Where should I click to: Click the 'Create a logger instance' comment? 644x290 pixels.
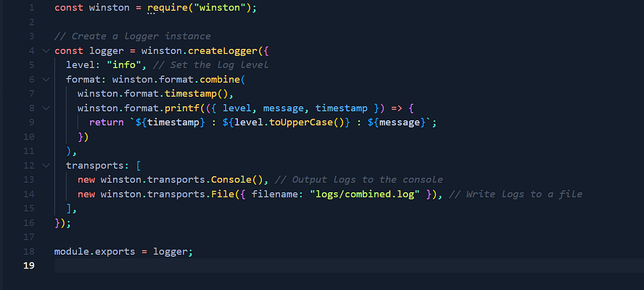[x=133, y=37]
